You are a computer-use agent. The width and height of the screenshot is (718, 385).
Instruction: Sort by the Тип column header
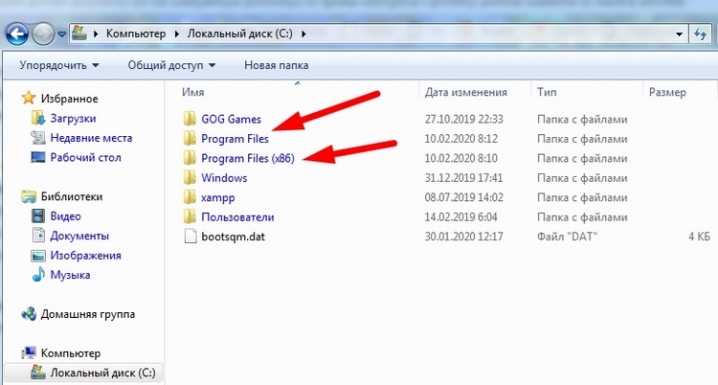547,92
